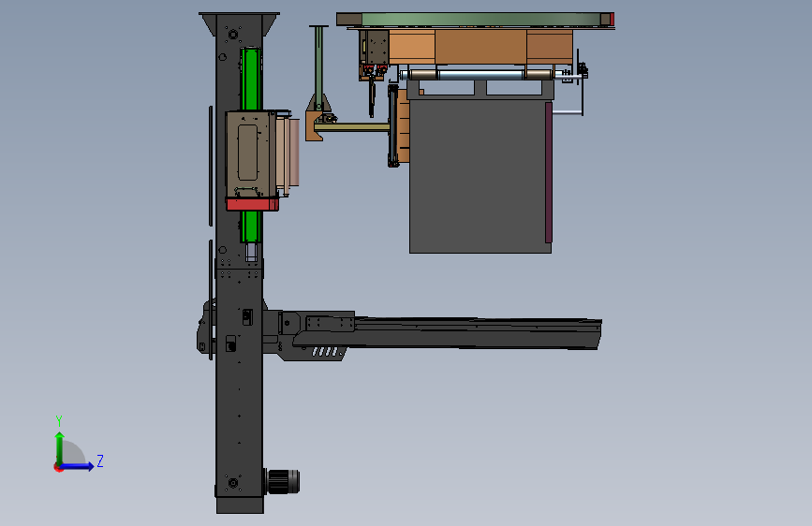Select the large dark gray rectangular panel

point(479,176)
